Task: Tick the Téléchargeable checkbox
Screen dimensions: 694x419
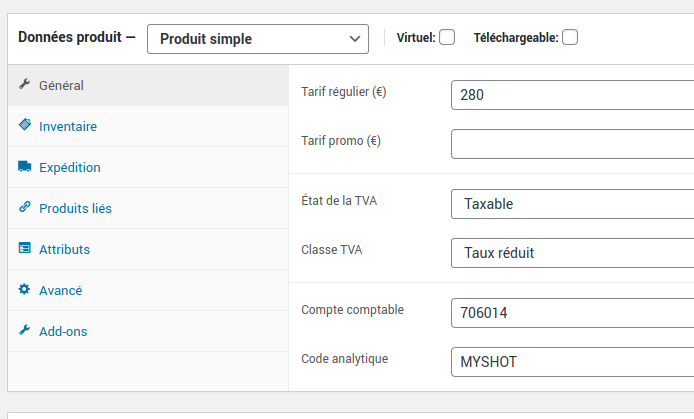Action: click(x=570, y=38)
